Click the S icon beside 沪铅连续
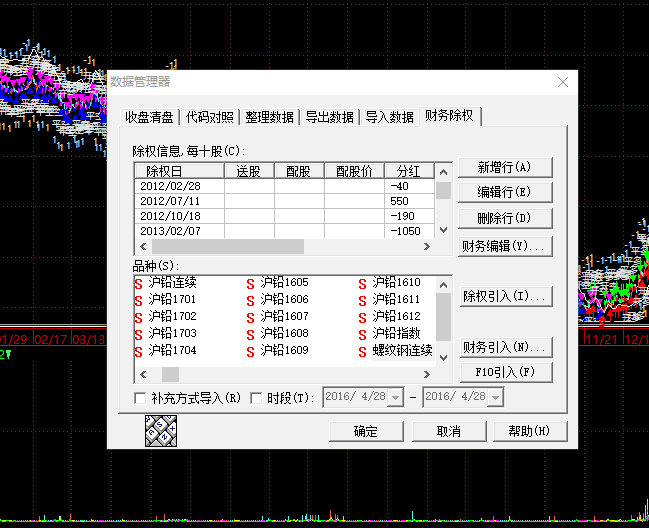 coord(139,284)
